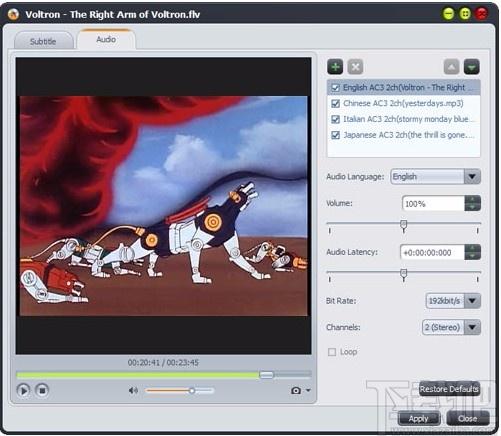Image resolution: width=501 pixels, height=436 pixels.
Task: Take a snapshot with camera icon
Action: [296, 390]
